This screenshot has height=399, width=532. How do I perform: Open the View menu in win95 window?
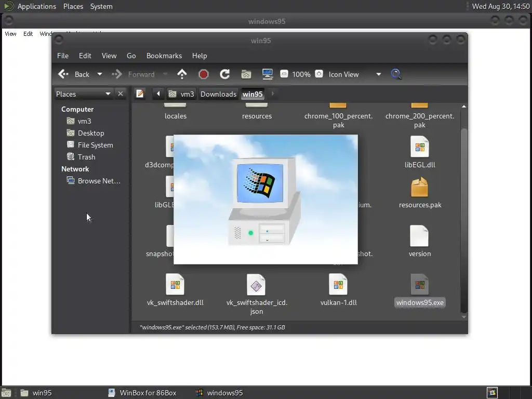point(109,56)
